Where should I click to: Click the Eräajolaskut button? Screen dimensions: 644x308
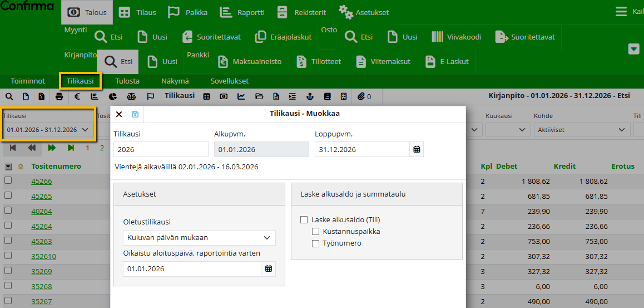point(283,37)
